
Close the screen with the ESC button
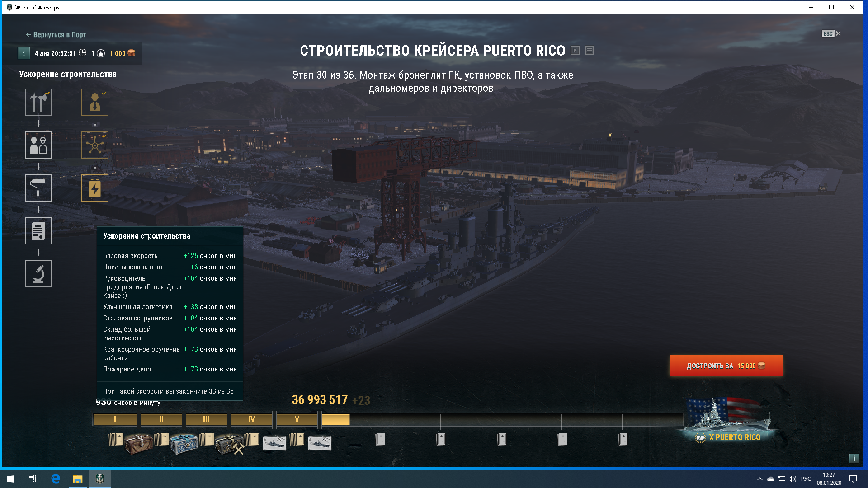(x=831, y=33)
